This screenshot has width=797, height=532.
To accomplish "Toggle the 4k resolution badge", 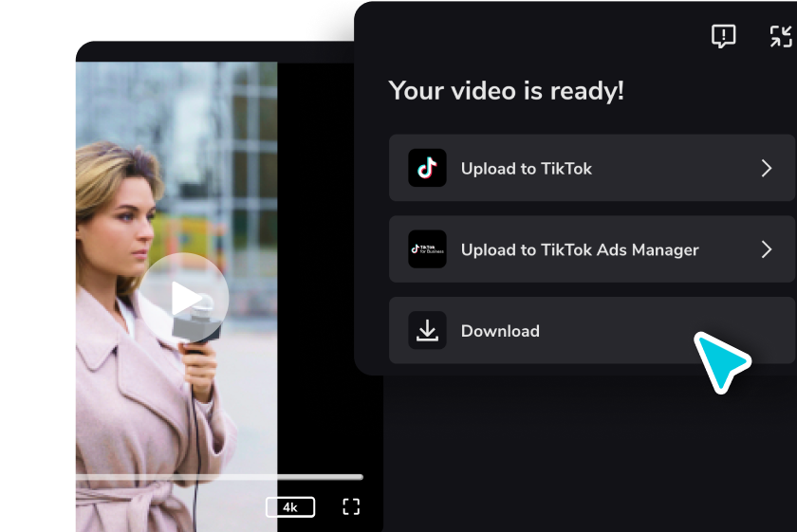I will [290, 507].
